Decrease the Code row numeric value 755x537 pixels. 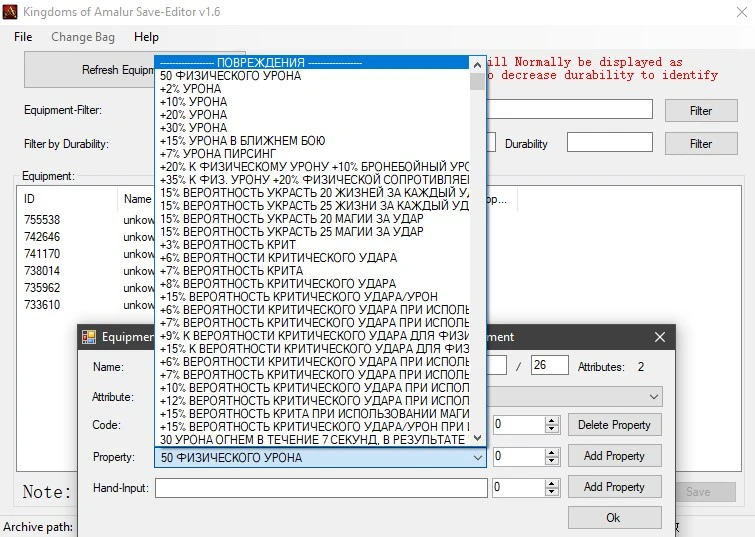[552, 429]
